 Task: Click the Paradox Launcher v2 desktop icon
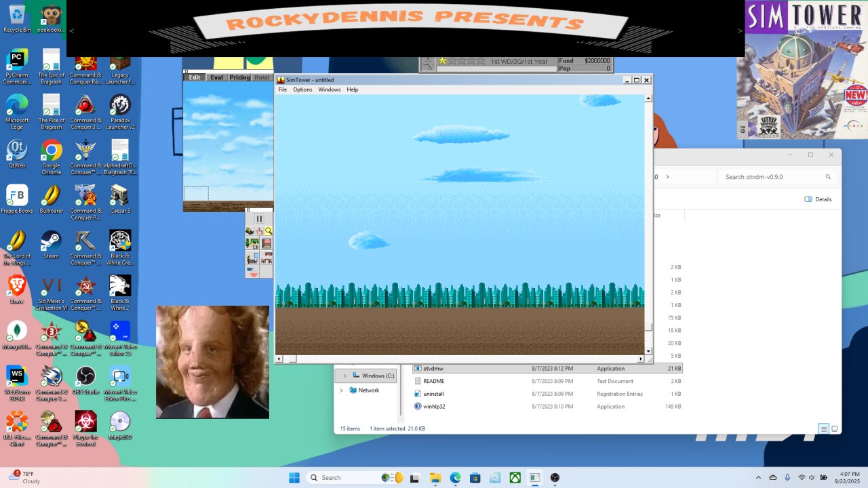pyautogui.click(x=120, y=111)
